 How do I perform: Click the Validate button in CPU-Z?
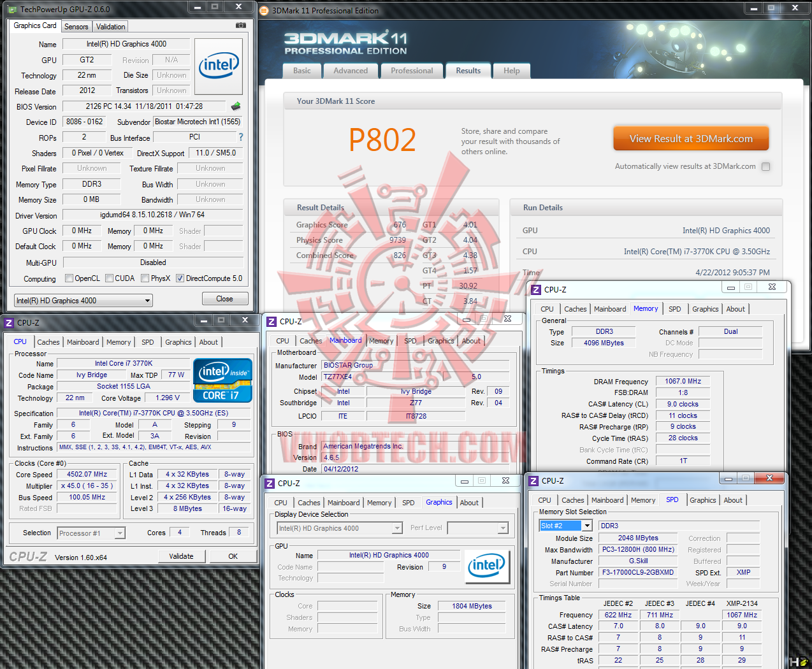coord(181,556)
